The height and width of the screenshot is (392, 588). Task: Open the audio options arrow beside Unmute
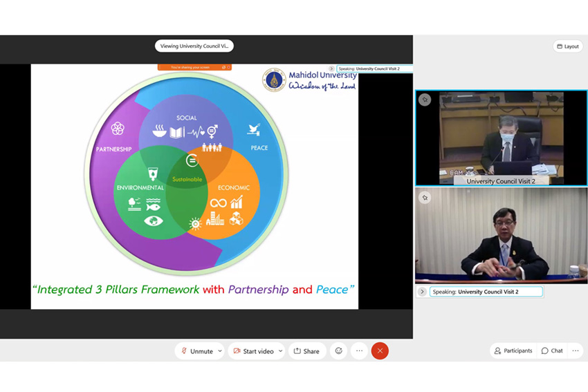coord(220,351)
